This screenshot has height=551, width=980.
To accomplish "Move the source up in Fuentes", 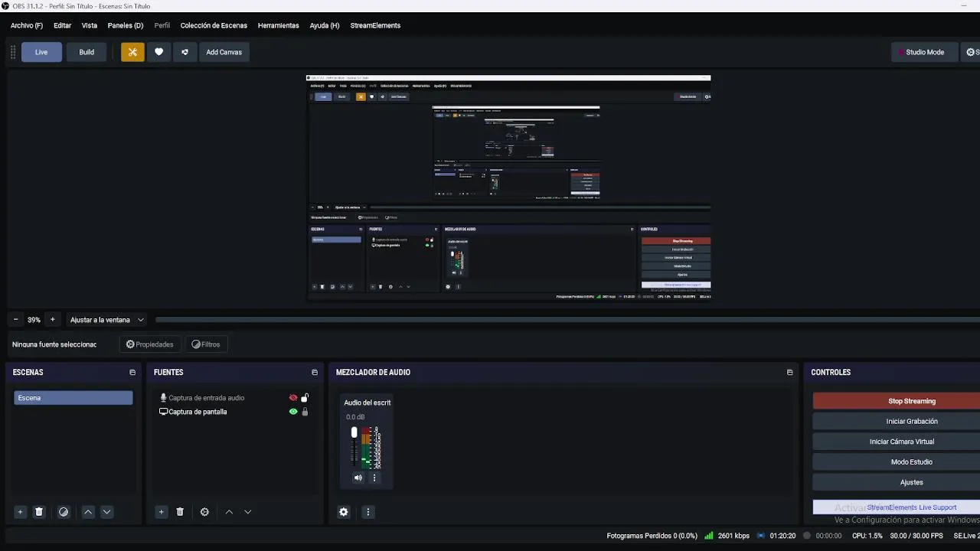I will (229, 512).
